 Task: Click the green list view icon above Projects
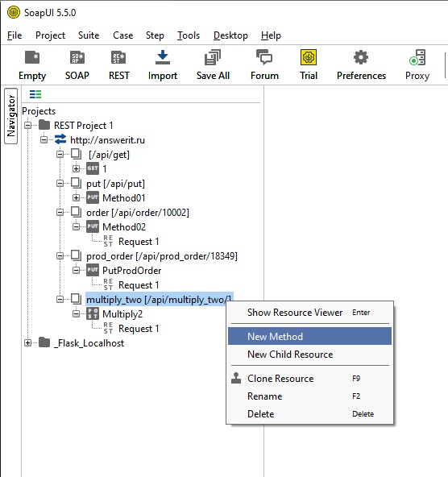coord(35,94)
